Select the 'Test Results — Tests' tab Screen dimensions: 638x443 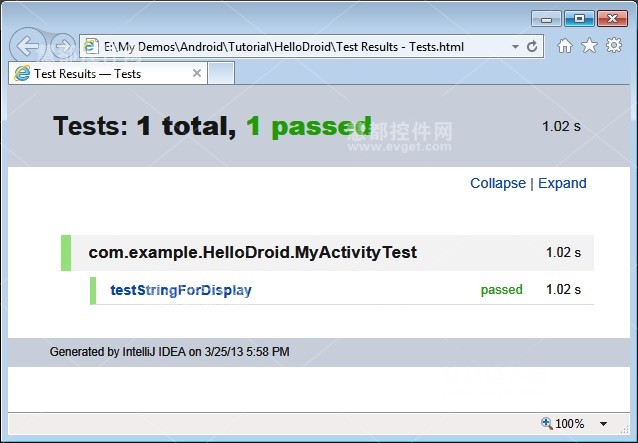pyautogui.click(x=108, y=73)
